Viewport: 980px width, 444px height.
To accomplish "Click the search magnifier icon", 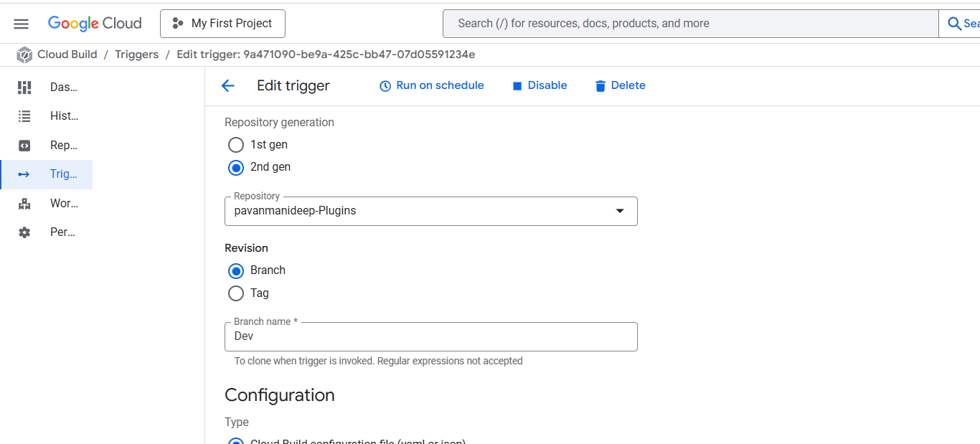I will [954, 24].
